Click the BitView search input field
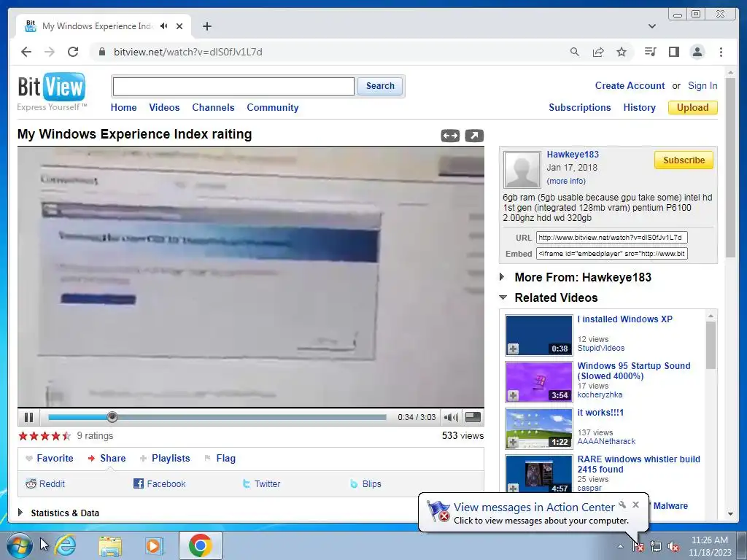Image resolution: width=747 pixels, height=560 pixels. pyautogui.click(x=233, y=86)
